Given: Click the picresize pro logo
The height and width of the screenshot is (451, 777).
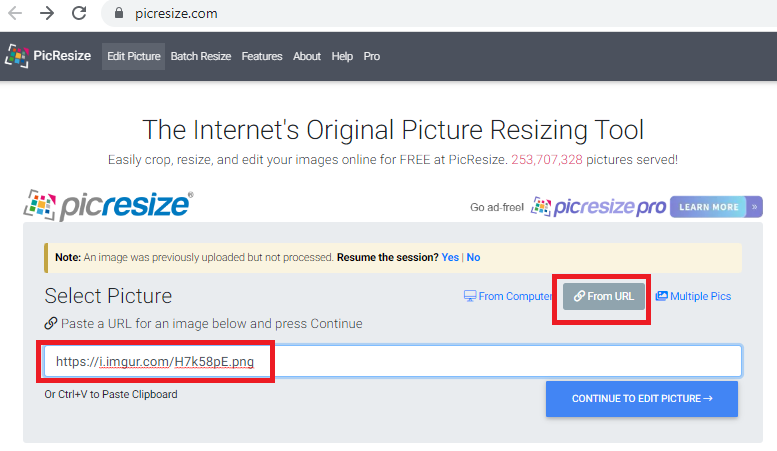Looking at the screenshot, I should click(x=597, y=207).
